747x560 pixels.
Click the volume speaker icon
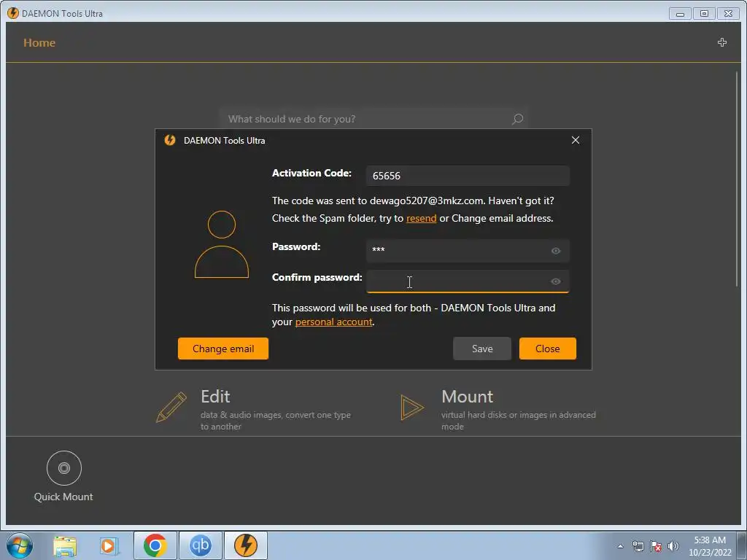[673, 546]
